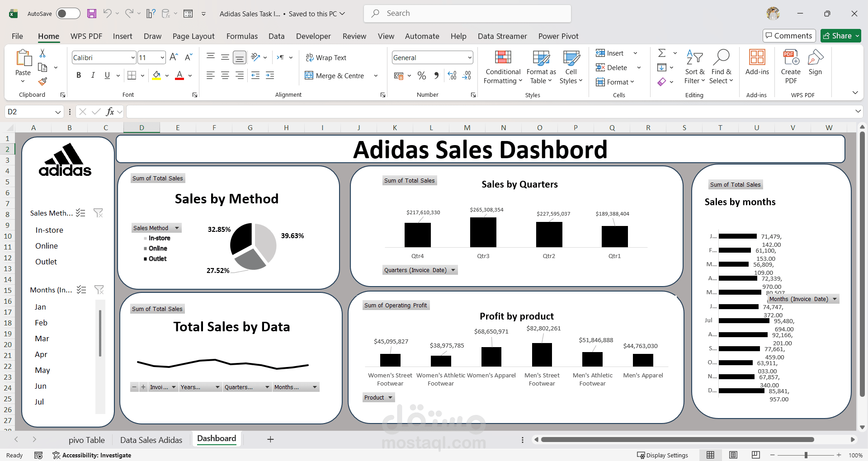Click the Share button

coord(841,36)
